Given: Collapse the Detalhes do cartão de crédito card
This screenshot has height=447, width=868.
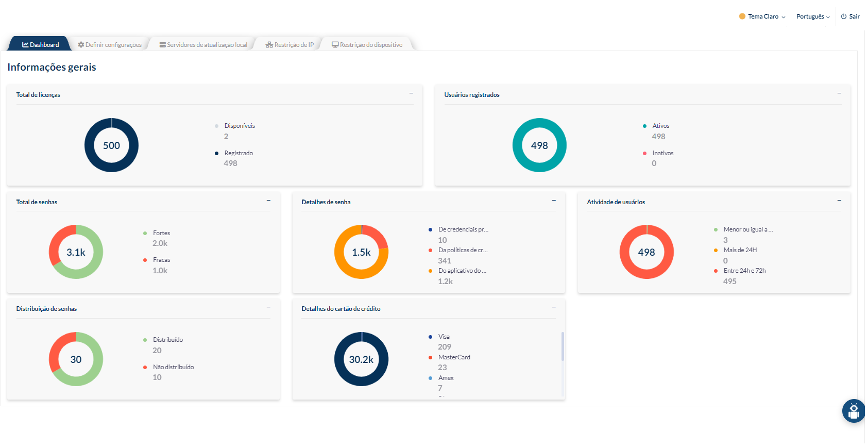Looking at the screenshot, I should pyautogui.click(x=554, y=307).
